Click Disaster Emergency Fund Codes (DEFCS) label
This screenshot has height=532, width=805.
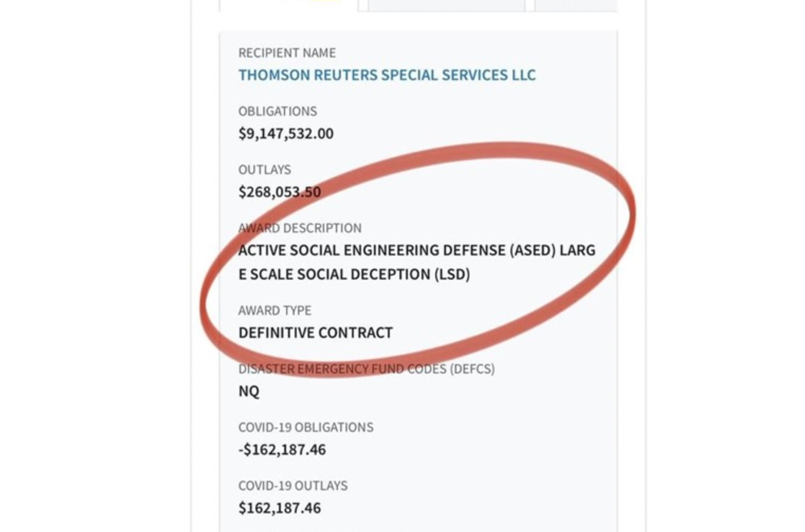pyautogui.click(x=367, y=369)
